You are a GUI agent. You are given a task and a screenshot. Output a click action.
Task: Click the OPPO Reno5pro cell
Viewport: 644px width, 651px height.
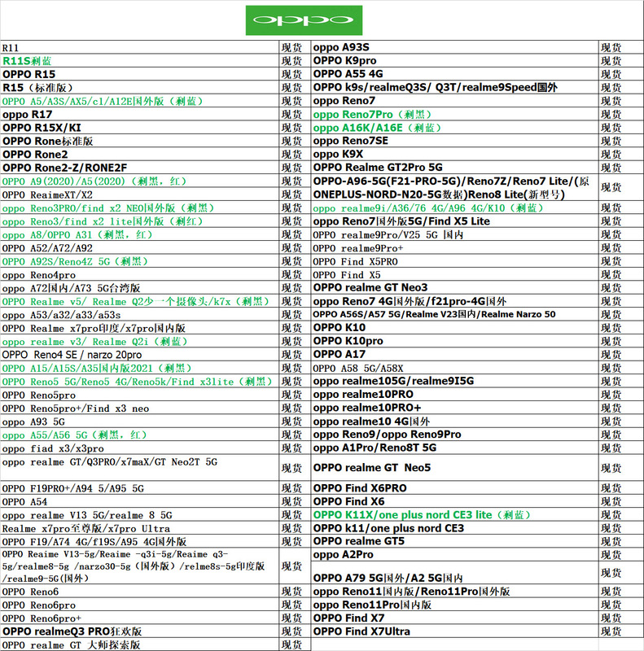[139, 395]
